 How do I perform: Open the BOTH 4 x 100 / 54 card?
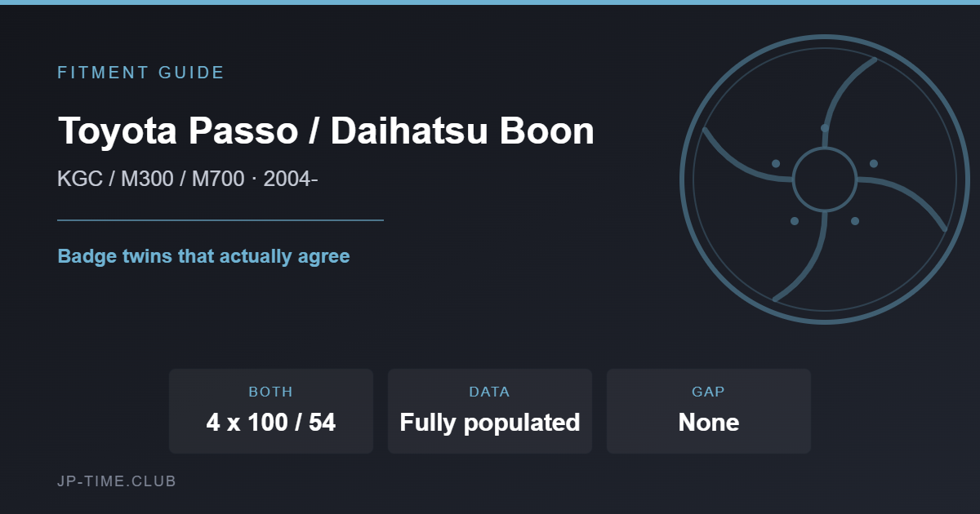(271, 411)
